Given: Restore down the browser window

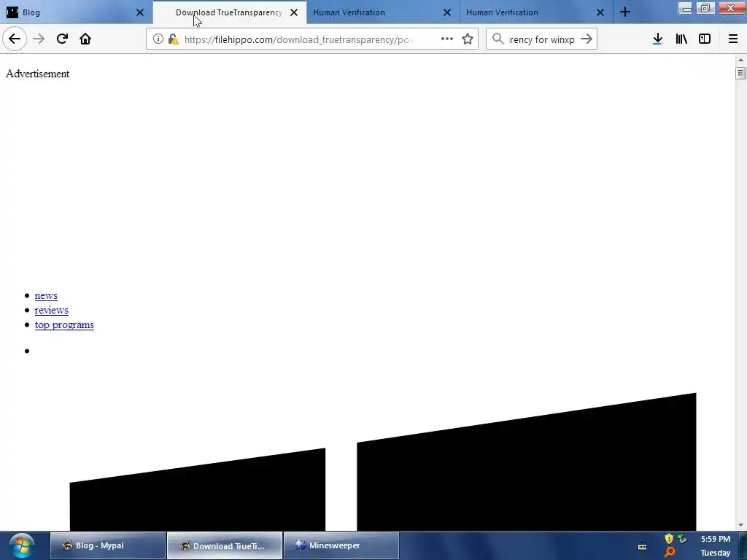Looking at the screenshot, I should (705, 8).
